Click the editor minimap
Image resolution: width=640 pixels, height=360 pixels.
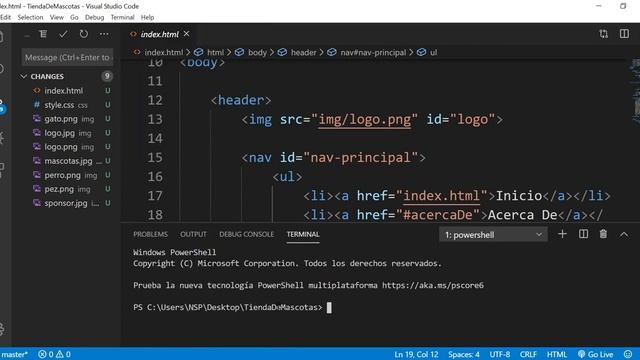click(x=635, y=92)
